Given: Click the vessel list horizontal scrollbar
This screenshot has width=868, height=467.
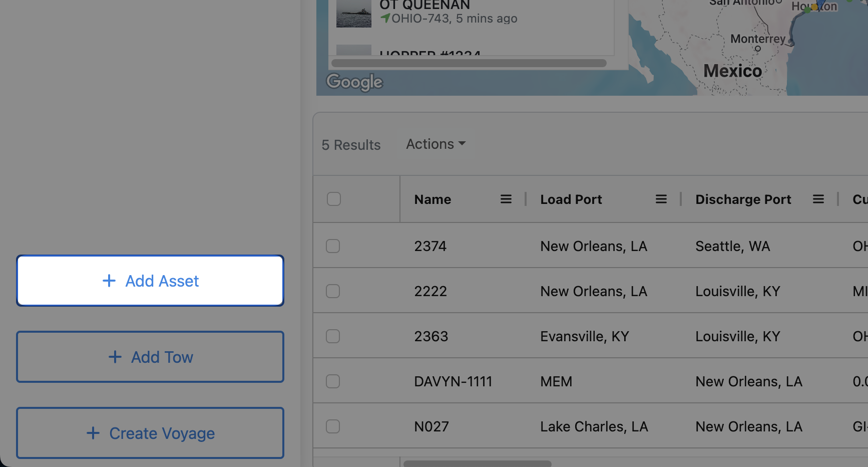Looking at the screenshot, I should pos(469,63).
